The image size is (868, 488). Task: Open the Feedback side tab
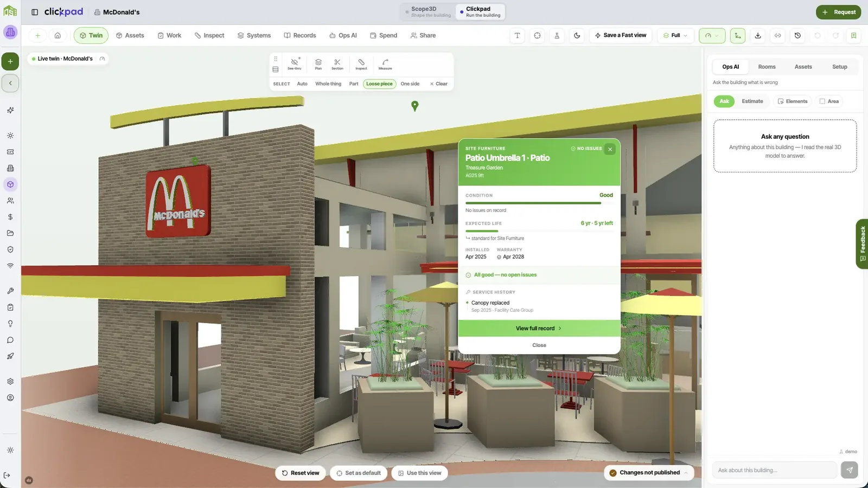862,243
